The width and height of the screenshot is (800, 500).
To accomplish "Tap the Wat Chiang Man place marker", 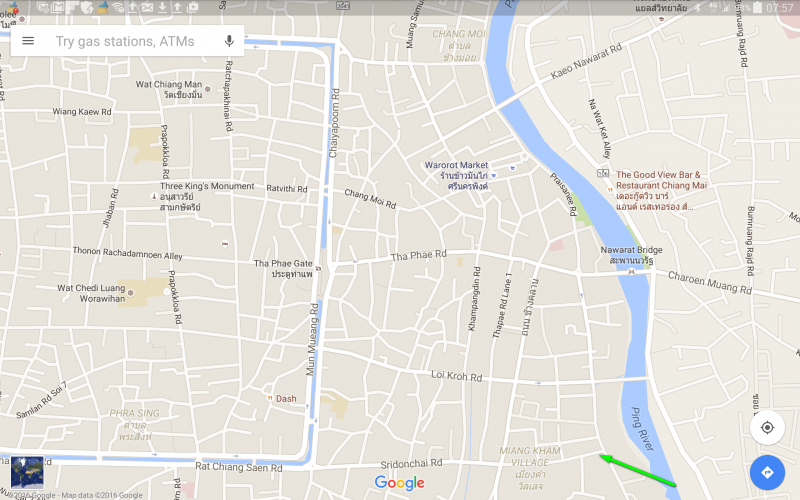I will point(208,89).
